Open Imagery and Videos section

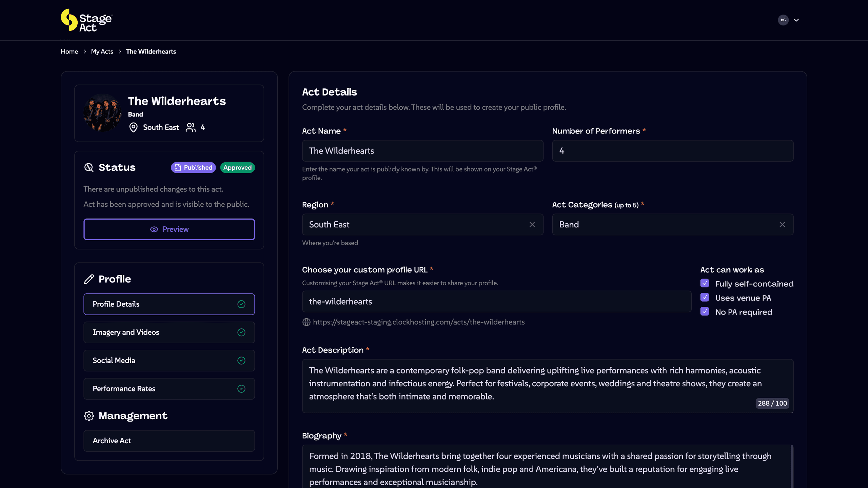point(169,332)
